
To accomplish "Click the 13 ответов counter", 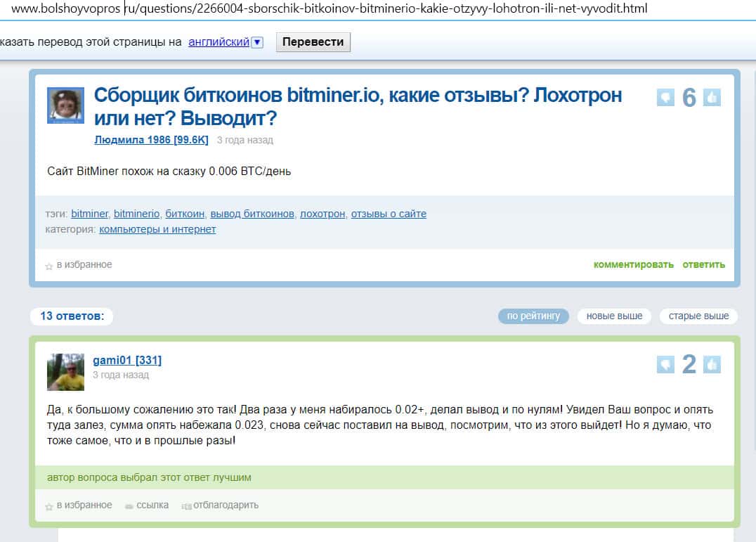I will tap(72, 316).
